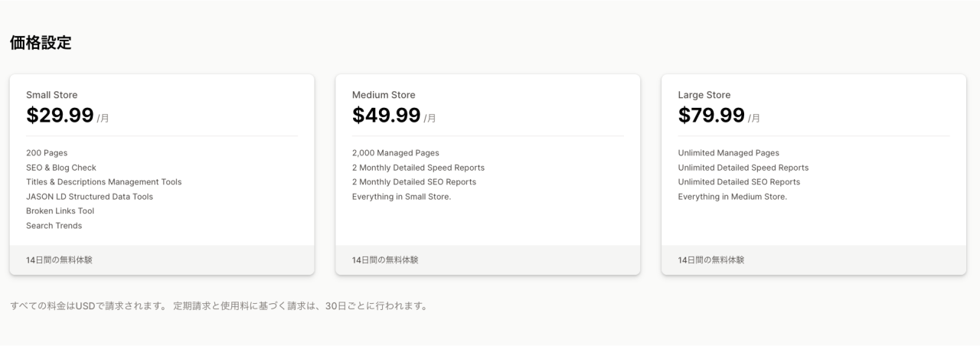The height and width of the screenshot is (346, 980).
Task: Click the $29.99 monthly price
Action: (60, 116)
